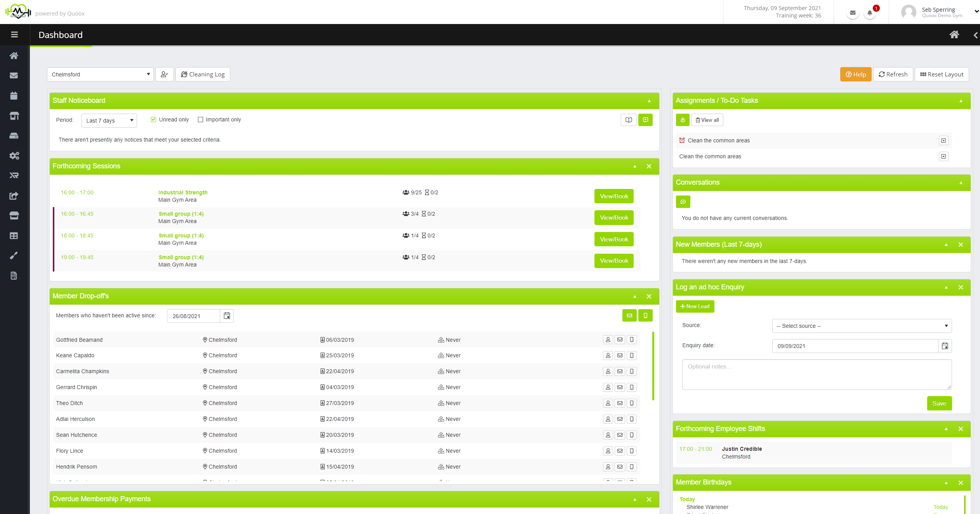The height and width of the screenshot is (514, 980).
Task: Open the Period dropdown showing Last 7 days
Action: [109, 121]
